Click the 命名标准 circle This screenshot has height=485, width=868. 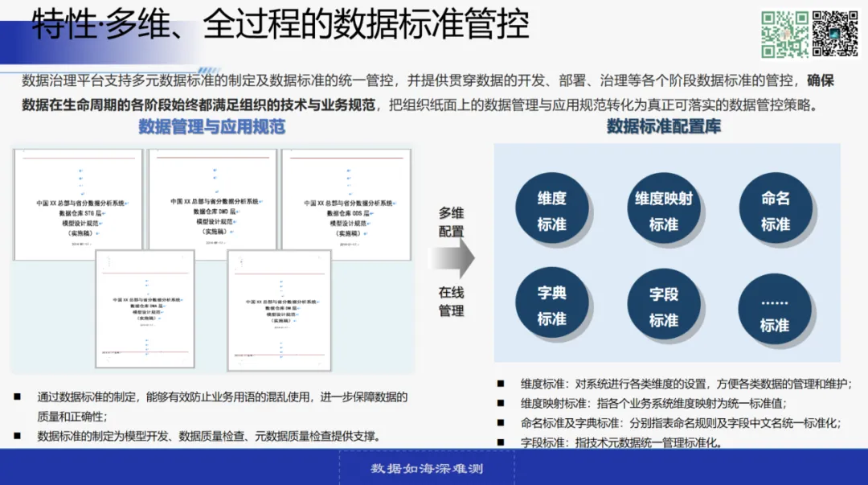point(776,209)
